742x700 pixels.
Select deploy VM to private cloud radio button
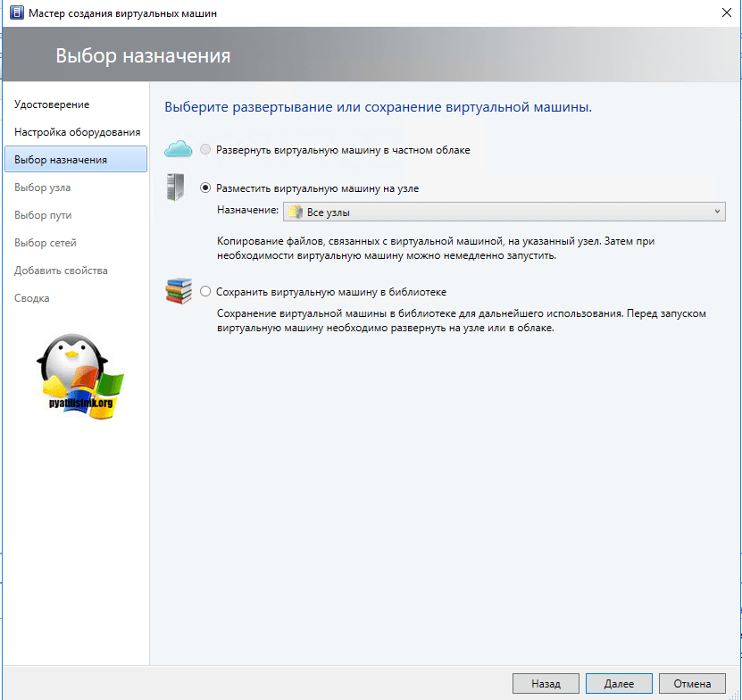tap(204, 150)
